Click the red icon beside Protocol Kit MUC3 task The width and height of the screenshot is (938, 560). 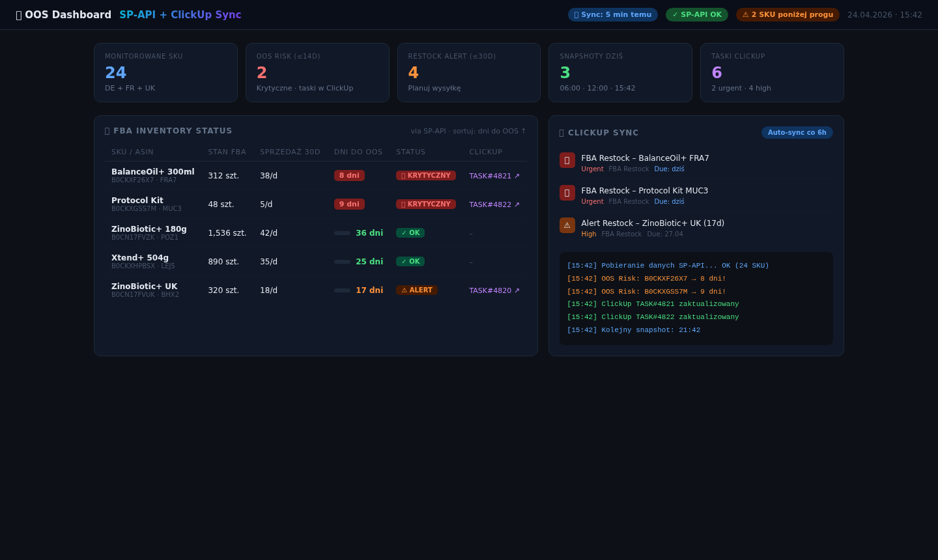point(567,193)
